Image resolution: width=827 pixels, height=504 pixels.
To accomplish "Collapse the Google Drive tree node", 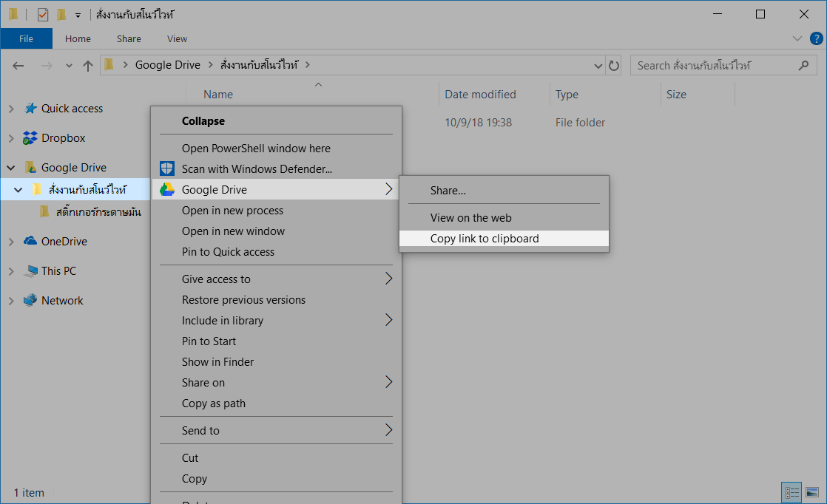I will pos(11,168).
